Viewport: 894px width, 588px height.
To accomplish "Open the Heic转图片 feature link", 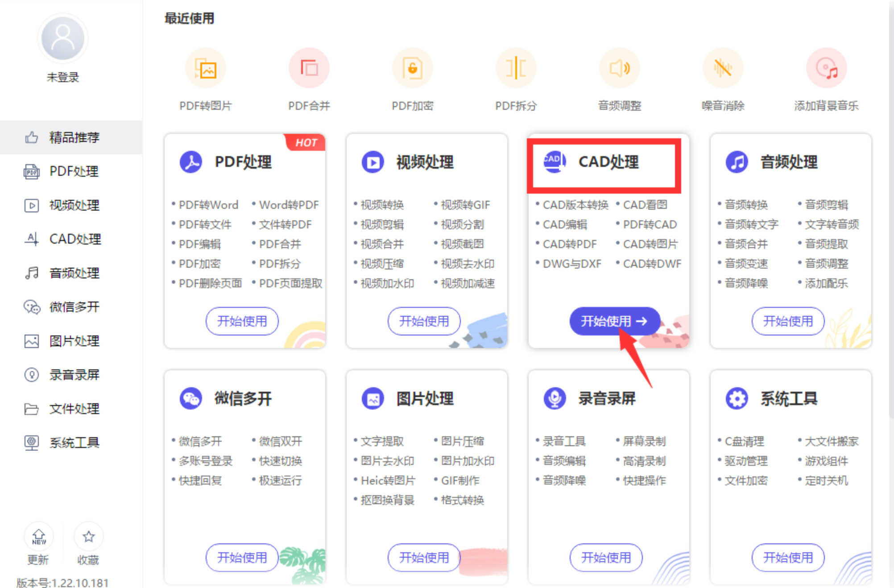I will (388, 480).
